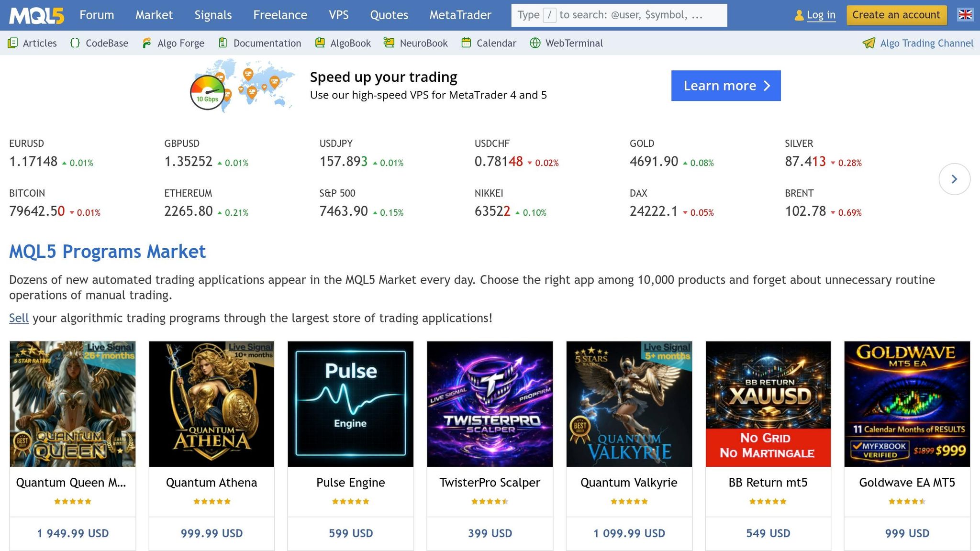Click the Algo Forge icon
This screenshot has height=551, width=980.
pos(147,43)
